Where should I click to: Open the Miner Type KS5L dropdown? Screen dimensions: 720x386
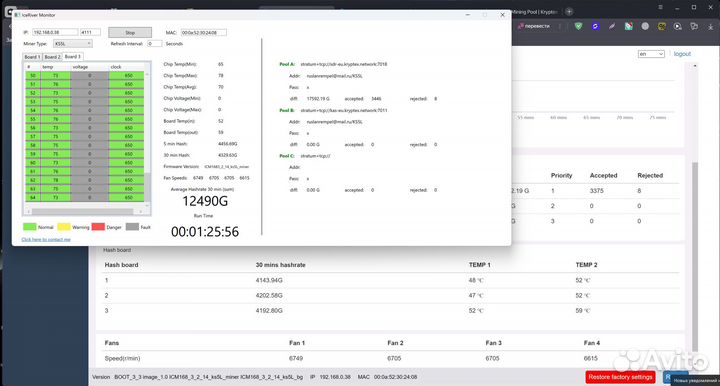[73, 44]
